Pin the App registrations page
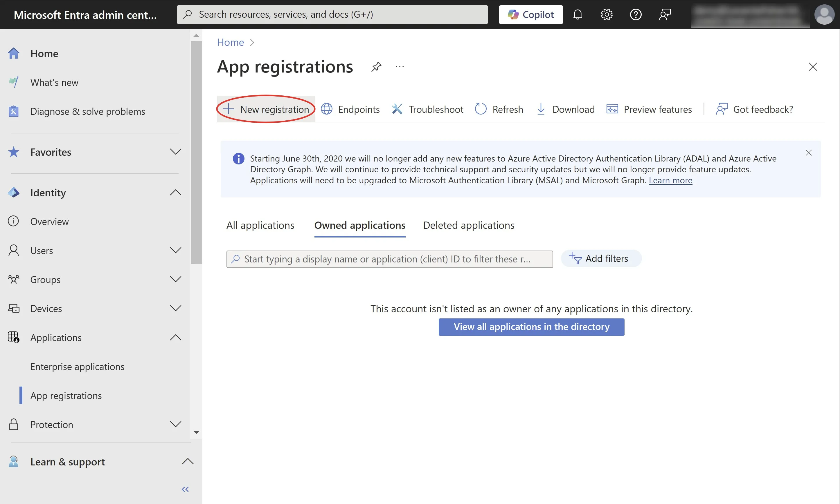This screenshot has width=840, height=504. (376, 67)
